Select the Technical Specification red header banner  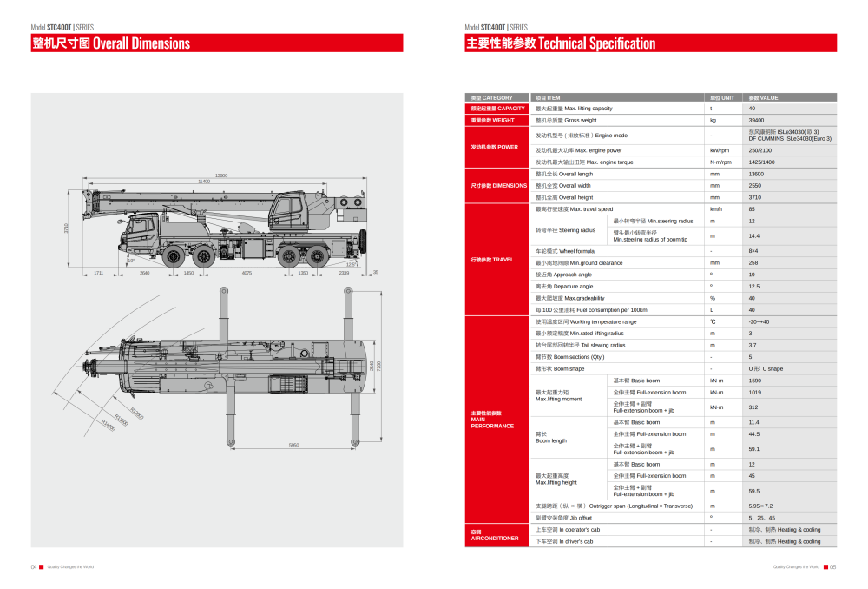(651, 43)
